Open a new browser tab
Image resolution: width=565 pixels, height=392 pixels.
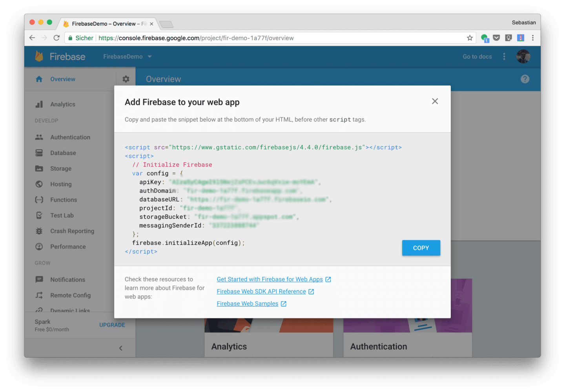pos(166,24)
